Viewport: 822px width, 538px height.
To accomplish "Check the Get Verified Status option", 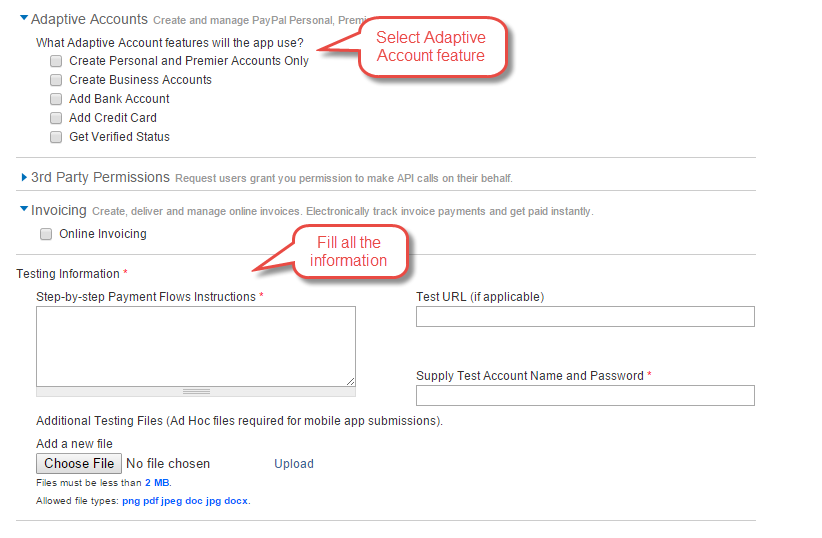I will pyautogui.click(x=56, y=137).
